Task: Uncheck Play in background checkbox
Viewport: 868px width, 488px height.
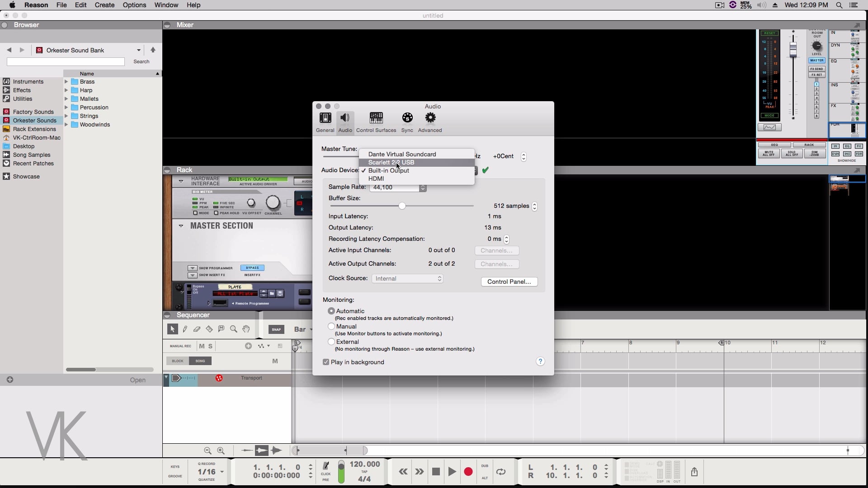Action: [326, 362]
